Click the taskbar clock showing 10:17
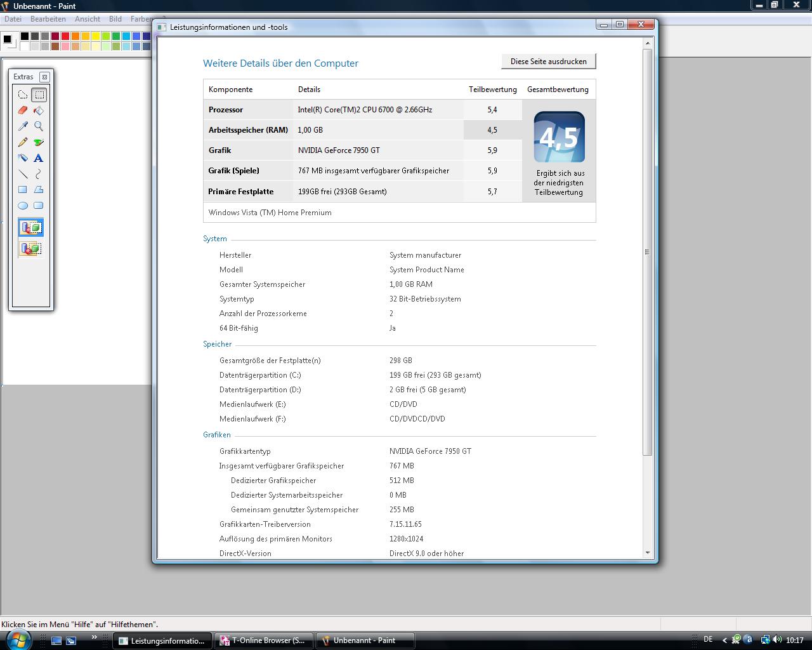 point(795,640)
